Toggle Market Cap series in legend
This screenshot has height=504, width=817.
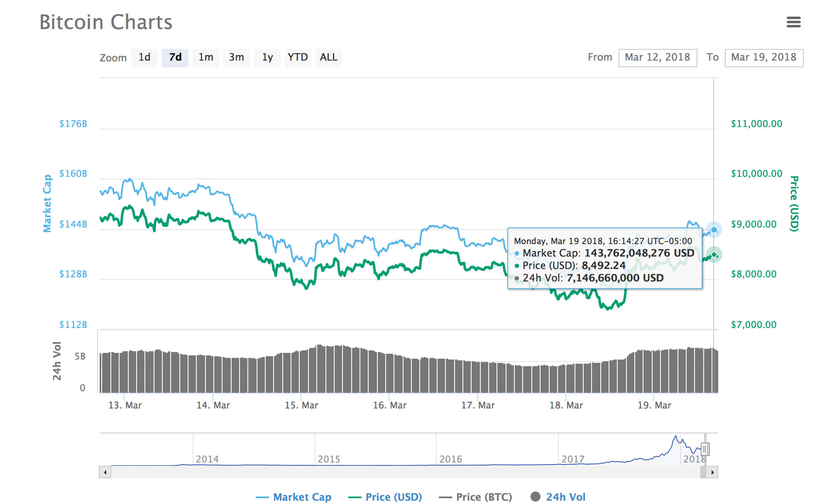click(x=294, y=497)
